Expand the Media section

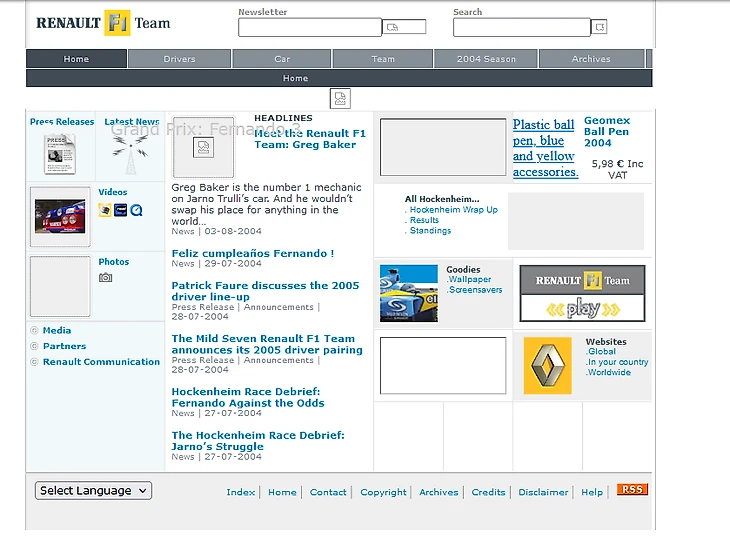click(56, 330)
